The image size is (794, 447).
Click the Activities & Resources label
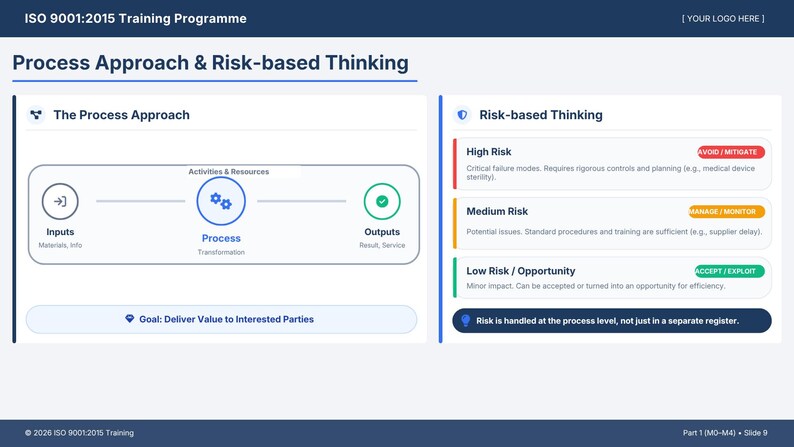[229, 172]
